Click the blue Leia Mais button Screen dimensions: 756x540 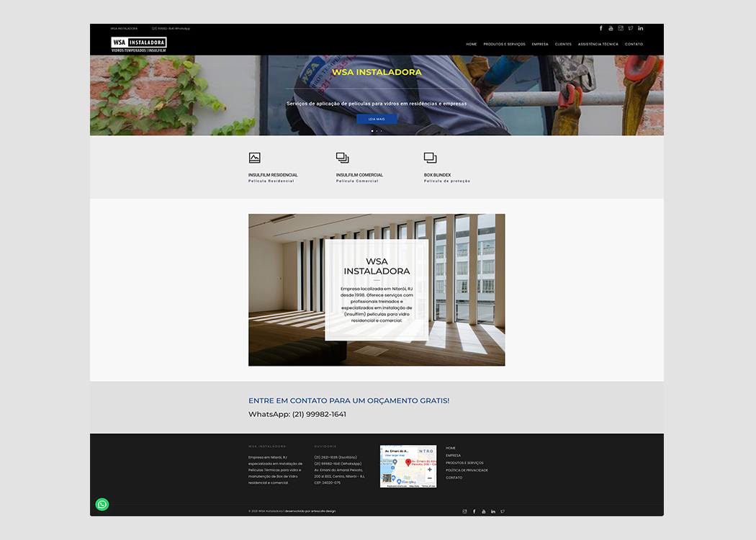[x=377, y=119]
